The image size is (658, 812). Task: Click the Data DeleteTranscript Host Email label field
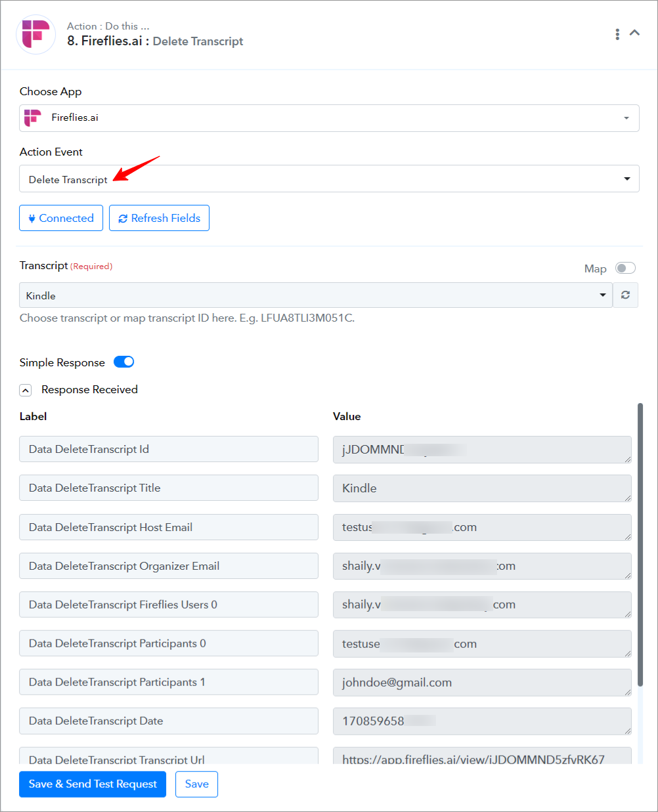169,527
